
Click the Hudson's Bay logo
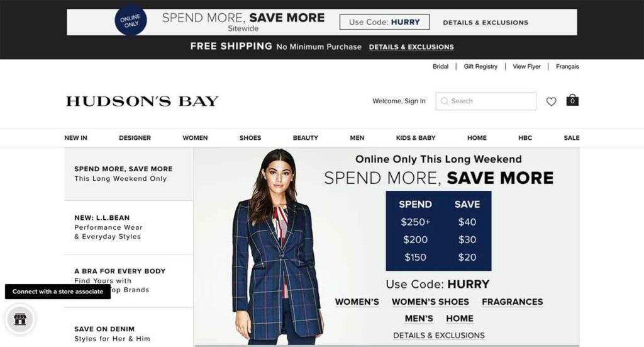click(x=142, y=101)
